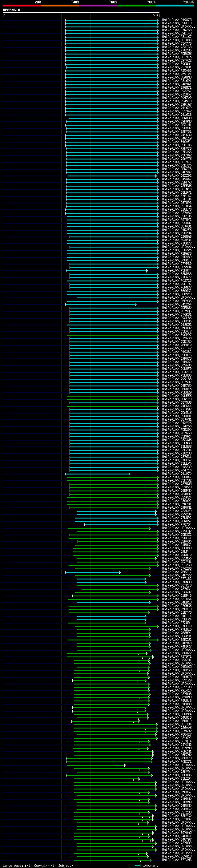The height and width of the screenshot is (868, 197).
Task: Open hit UniRef100_A7NZS8
Action: pos(177,30)
